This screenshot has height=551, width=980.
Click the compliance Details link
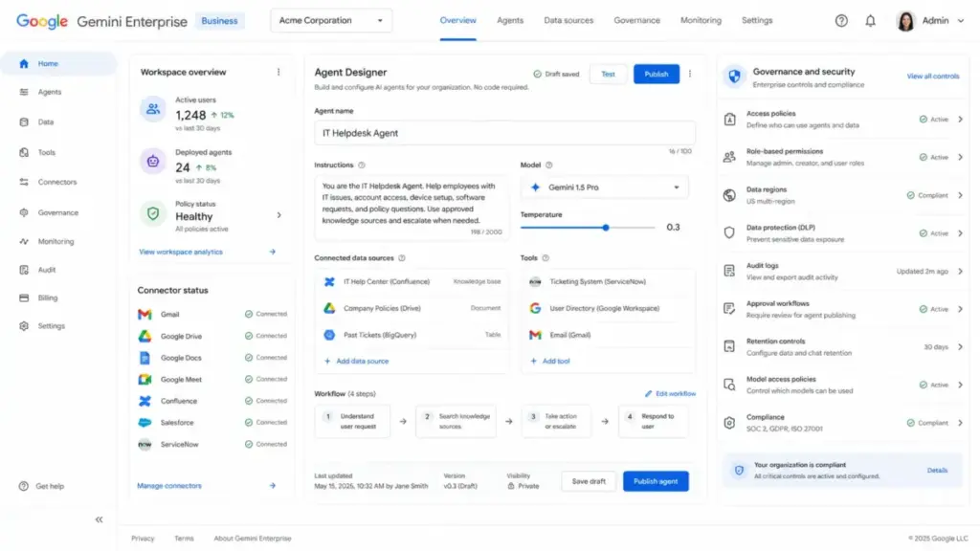coord(937,471)
